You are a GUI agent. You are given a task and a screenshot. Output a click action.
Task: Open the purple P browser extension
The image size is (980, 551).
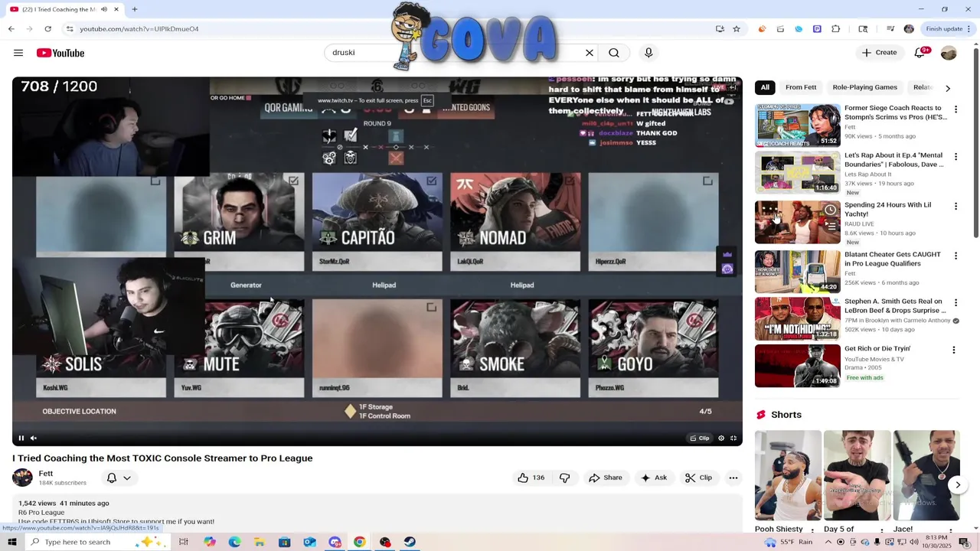pyautogui.click(x=817, y=29)
